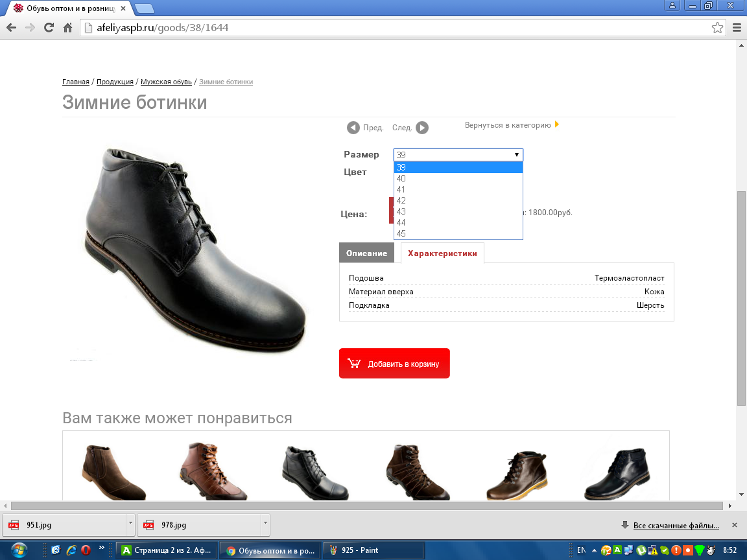Click the Обувь оптом и в ро... Chrome taskbar button

(x=270, y=550)
